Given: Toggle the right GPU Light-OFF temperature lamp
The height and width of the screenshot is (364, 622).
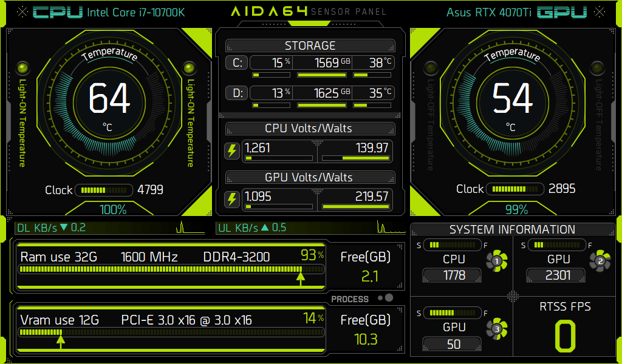Looking at the screenshot, I should (x=599, y=67).
